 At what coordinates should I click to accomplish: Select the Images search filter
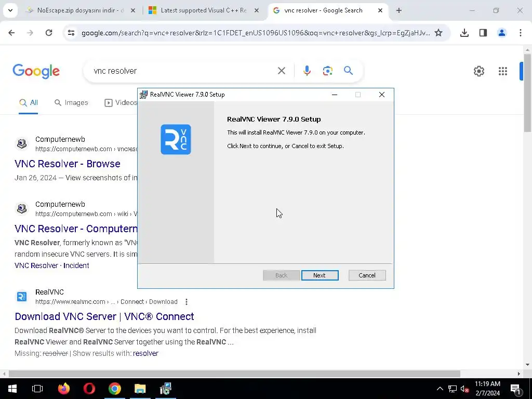tap(71, 103)
